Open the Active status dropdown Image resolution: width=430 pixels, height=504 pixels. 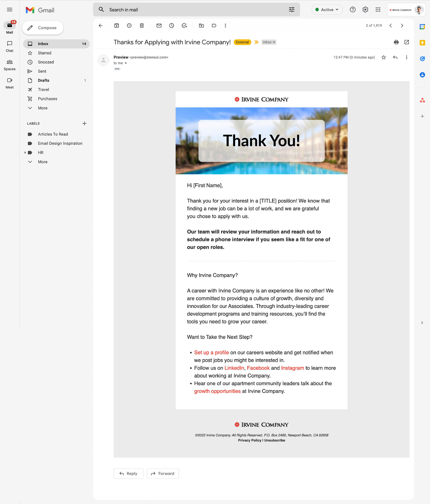pos(327,10)
